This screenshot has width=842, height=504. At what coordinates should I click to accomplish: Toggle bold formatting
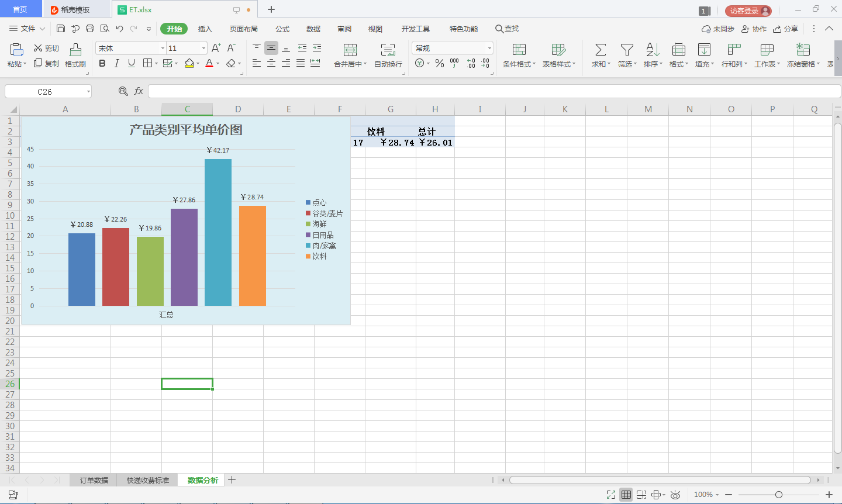click(x=102, y=63)
